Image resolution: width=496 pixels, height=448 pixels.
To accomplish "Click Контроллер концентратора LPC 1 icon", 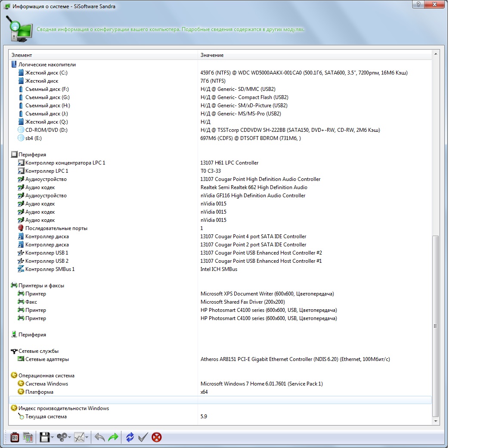I will (x=21, y=163).
